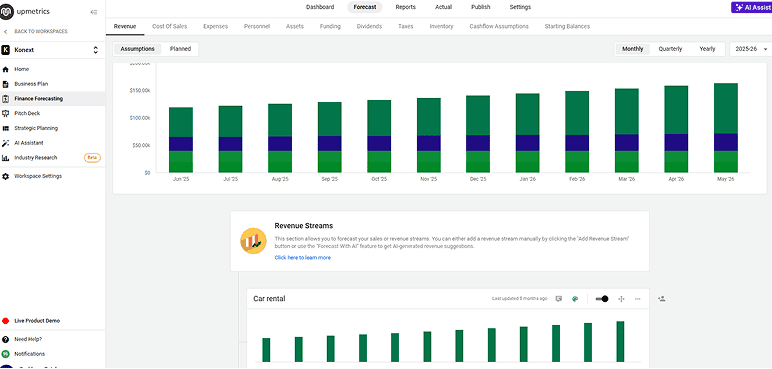Click the Workspace Settings gear icon

click(6, 176)
